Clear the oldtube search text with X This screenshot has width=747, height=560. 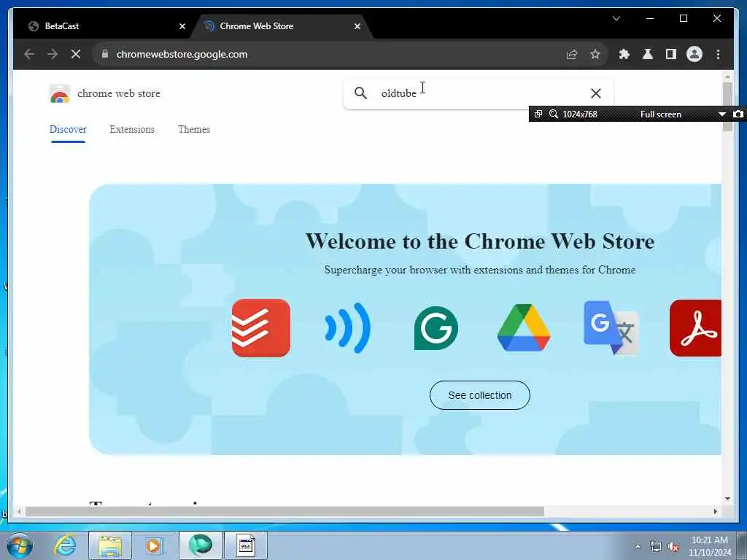pos(595,93)
